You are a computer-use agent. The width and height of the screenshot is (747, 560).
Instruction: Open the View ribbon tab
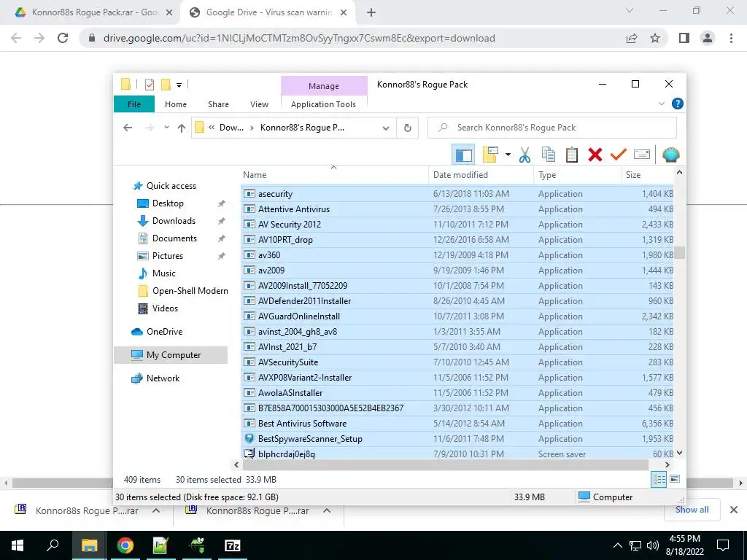tap(259, 104)
